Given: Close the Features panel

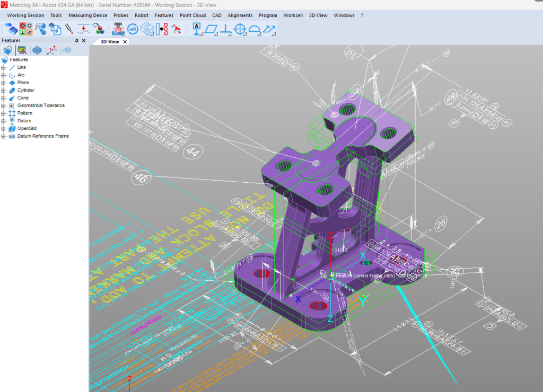Looking at the screenshot, I should (83, 40).
